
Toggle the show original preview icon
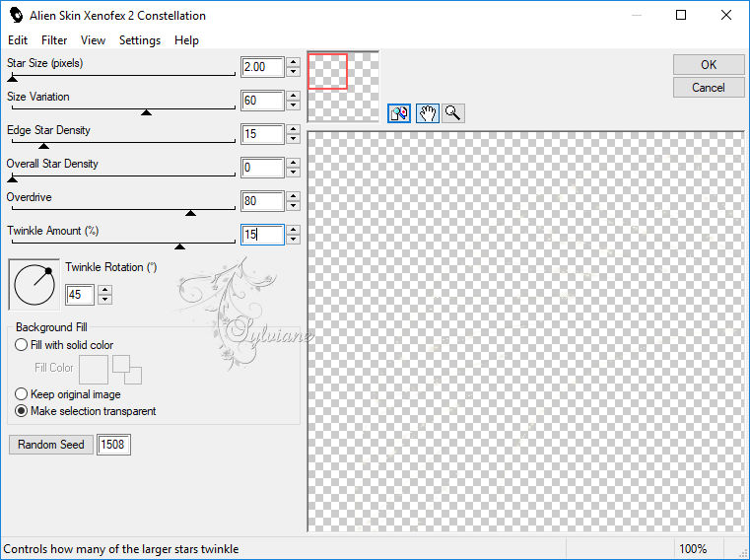399,113
